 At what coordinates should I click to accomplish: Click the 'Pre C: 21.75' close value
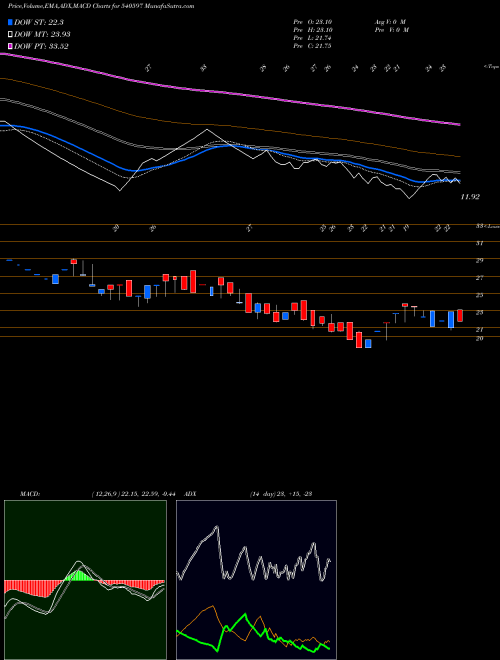point(312,46)
